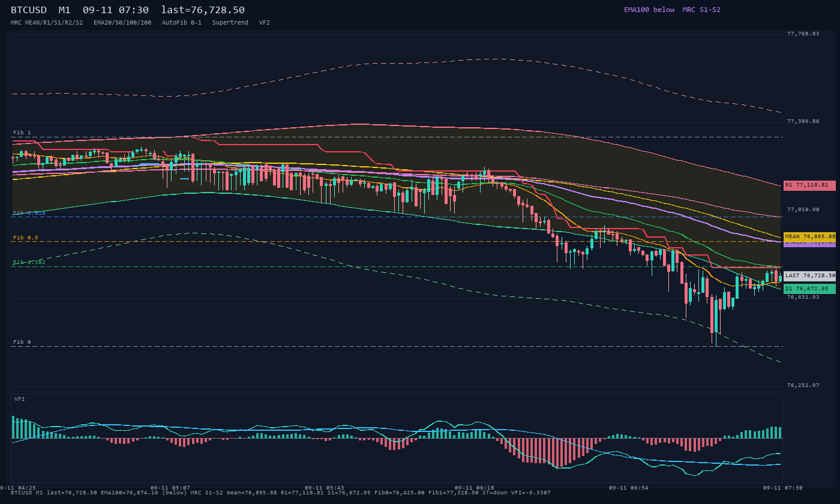Click the 76,631.93 price axis label

tap(803, 297)
